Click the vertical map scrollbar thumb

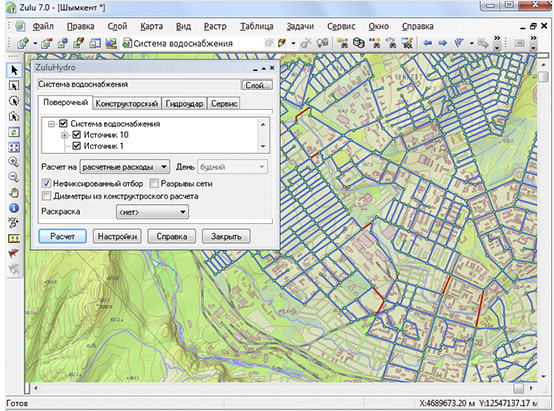point(543,77)
